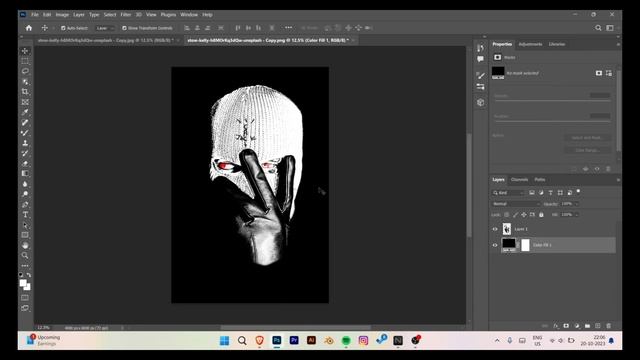The width and height of the screenshot is (640, 360).
Task: Click the add vector mask button in Properties
Action: coord(609,73)
